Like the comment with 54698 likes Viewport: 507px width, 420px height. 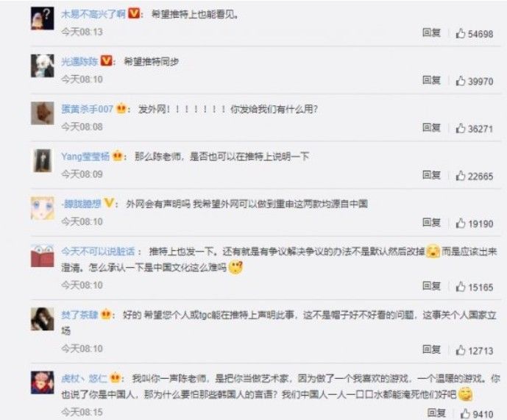[460, 33]
